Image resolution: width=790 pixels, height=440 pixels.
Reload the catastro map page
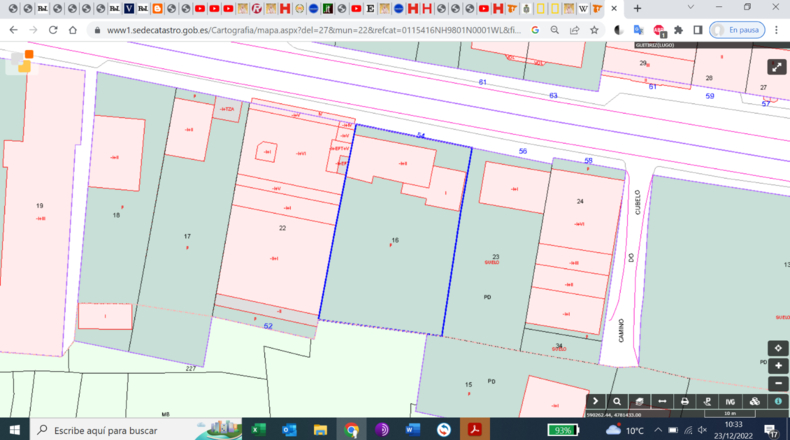tap(53, 30)
